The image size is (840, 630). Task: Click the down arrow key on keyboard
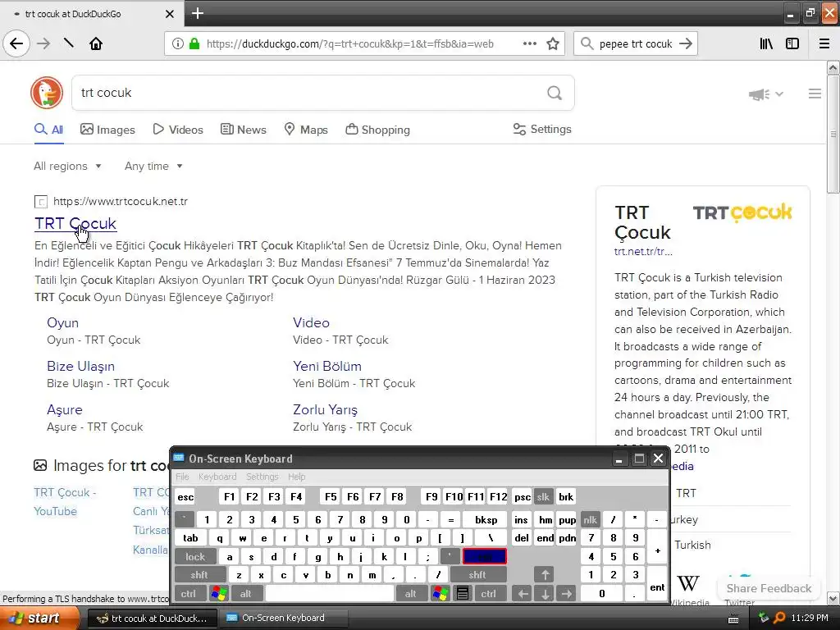545,594
